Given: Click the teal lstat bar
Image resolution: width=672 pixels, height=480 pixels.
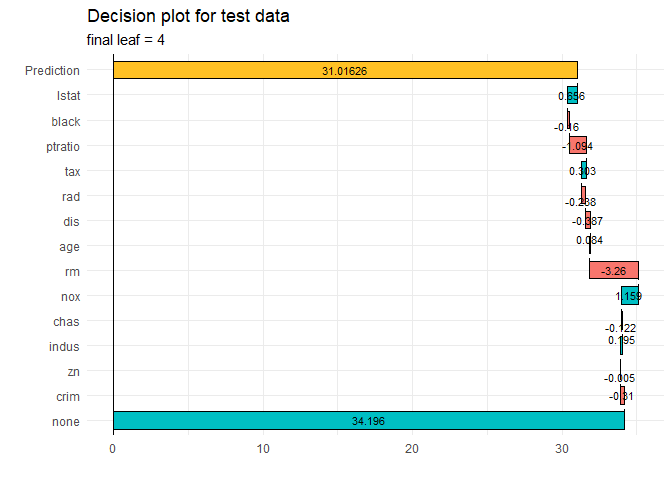Looking at the screenshot, I should tap(573, 95).
